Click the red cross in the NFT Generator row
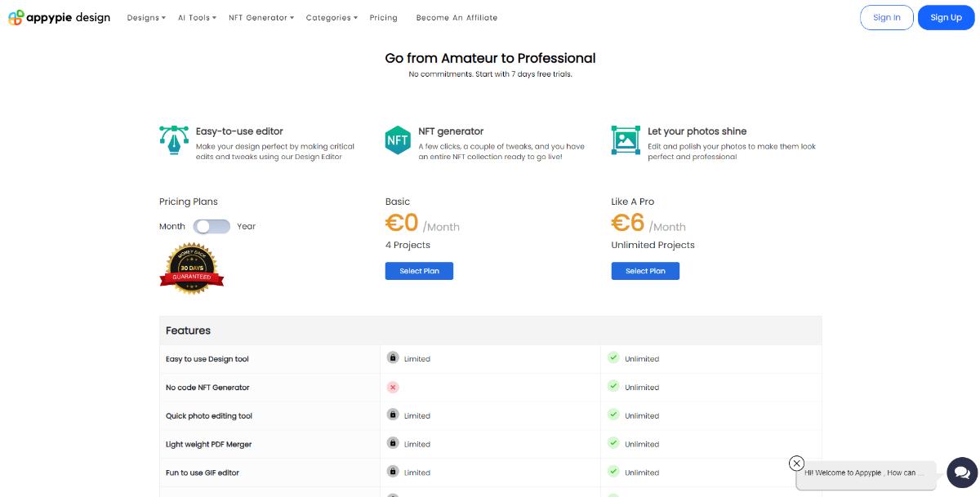 [393, 387]
